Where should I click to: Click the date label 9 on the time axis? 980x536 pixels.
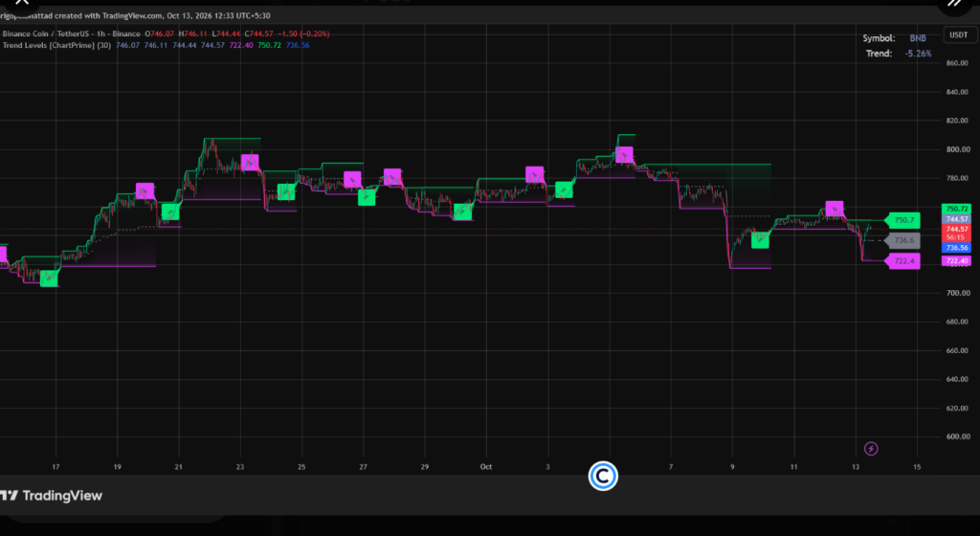(x=732, y=467)
